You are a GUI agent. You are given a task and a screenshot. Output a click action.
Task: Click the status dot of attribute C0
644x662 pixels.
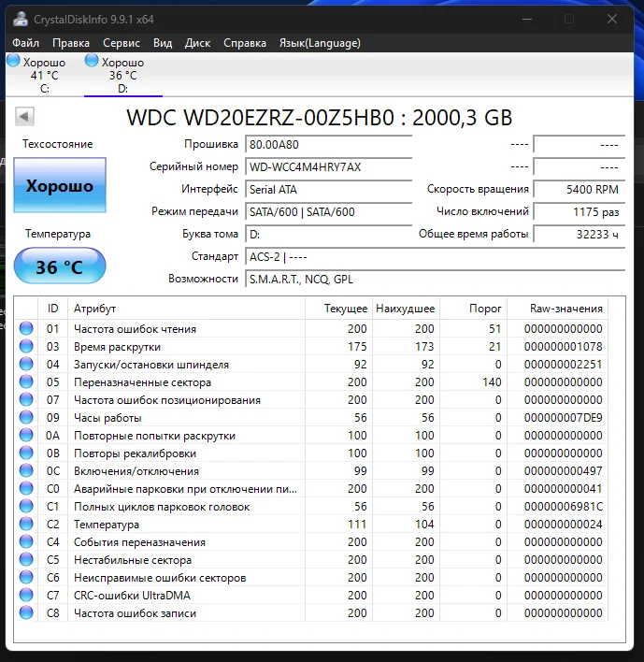coord(26,488)
